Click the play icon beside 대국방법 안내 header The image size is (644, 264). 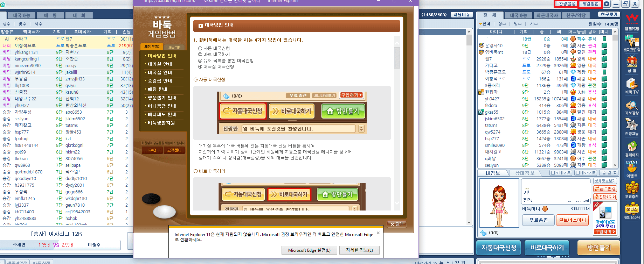tap(201, 26)
